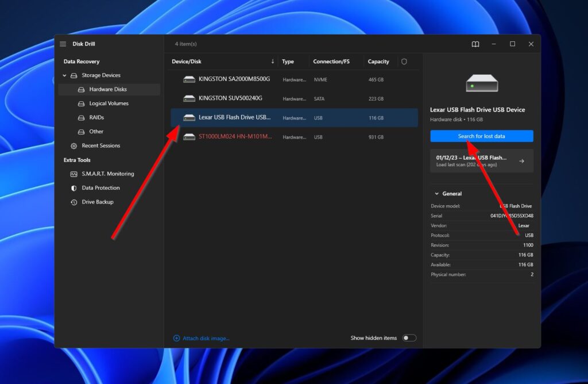This screenshot has width=588, height=384.
Task: Select Logical Volumes in the sidebar
Action: 109,103
